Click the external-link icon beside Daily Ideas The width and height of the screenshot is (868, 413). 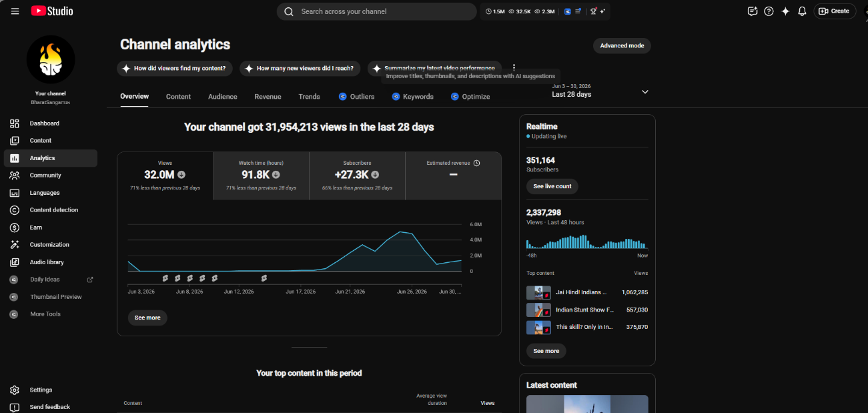click(x=90, y=280)
